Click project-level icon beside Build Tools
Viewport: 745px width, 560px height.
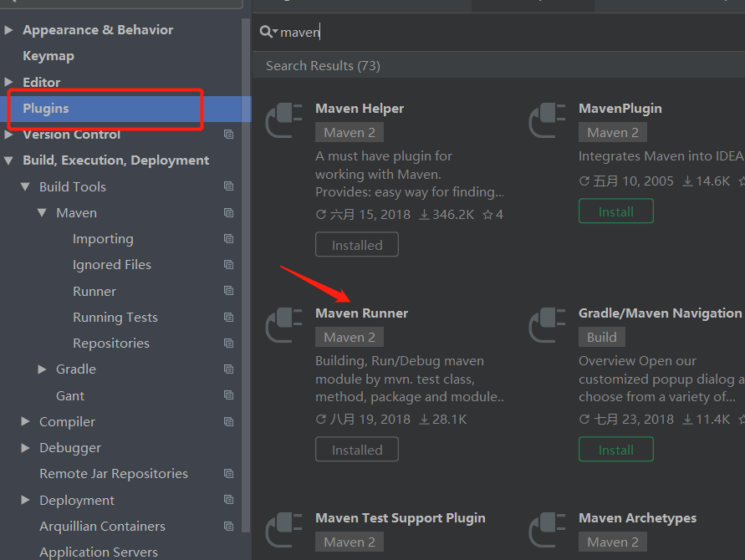click(x=228, y=186)
